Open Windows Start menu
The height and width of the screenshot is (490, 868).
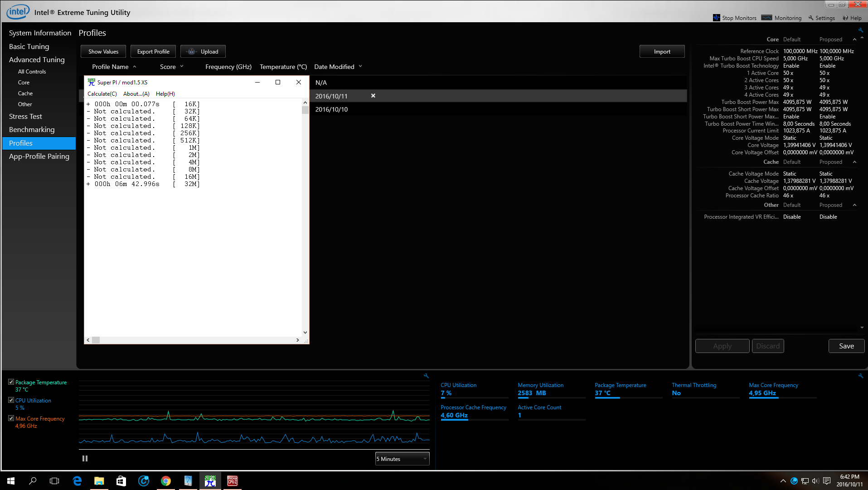[11, 481]
